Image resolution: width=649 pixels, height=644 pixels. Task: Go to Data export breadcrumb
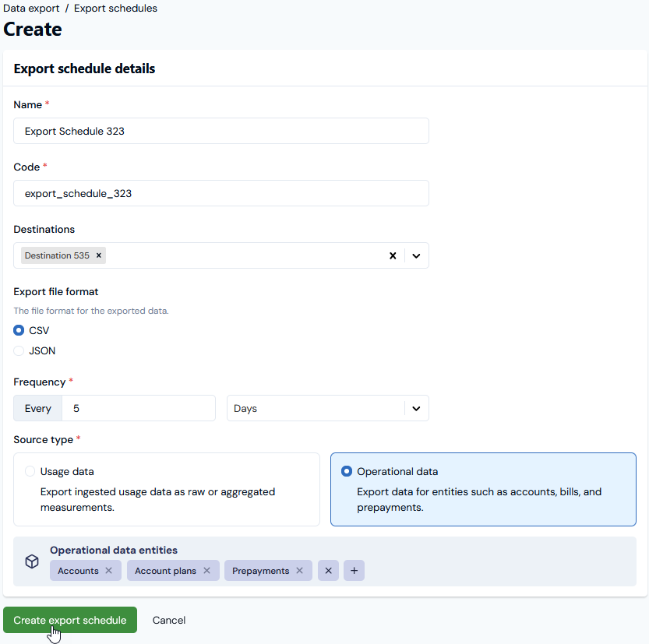point(31,9)
